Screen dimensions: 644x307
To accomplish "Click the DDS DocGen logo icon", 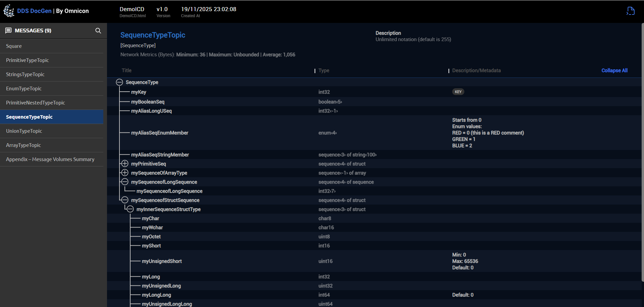I will 9,11.
